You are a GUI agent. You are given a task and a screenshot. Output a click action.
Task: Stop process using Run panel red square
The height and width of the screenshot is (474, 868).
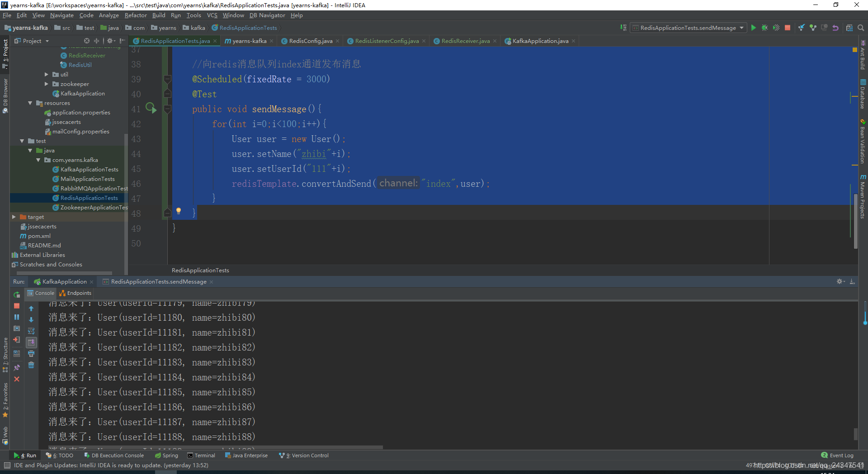pyautogui.click(x=17, y=306)
